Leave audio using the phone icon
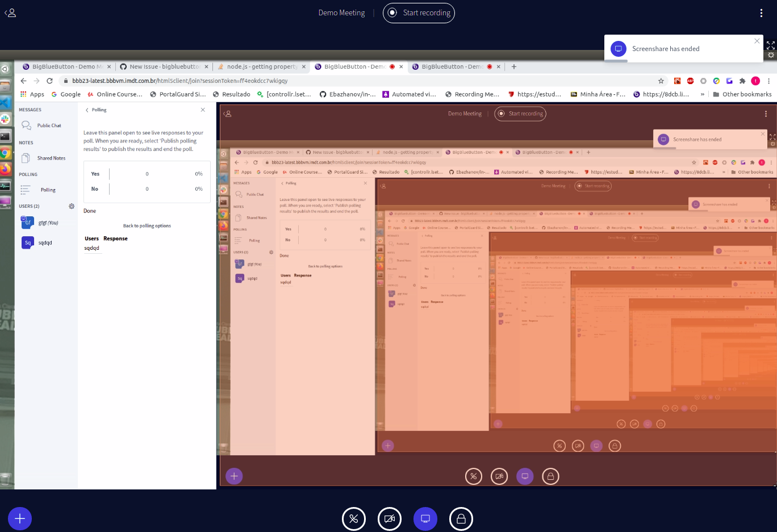Viewport: 777px width, 532px height. [x=354, y=518]
